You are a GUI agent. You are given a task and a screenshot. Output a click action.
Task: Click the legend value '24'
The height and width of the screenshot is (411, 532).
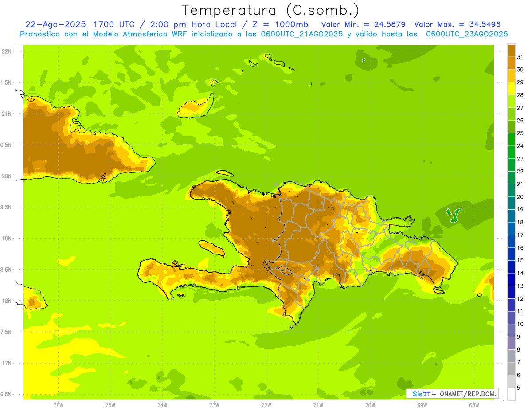[x=520, y=145]
